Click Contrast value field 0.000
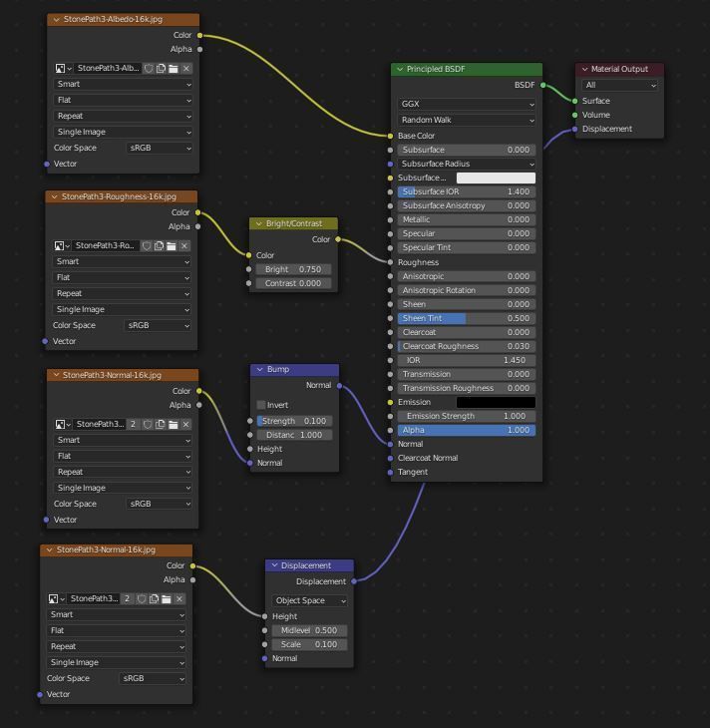The height and width of the screenshot is (728, 710). click(293, 283)
